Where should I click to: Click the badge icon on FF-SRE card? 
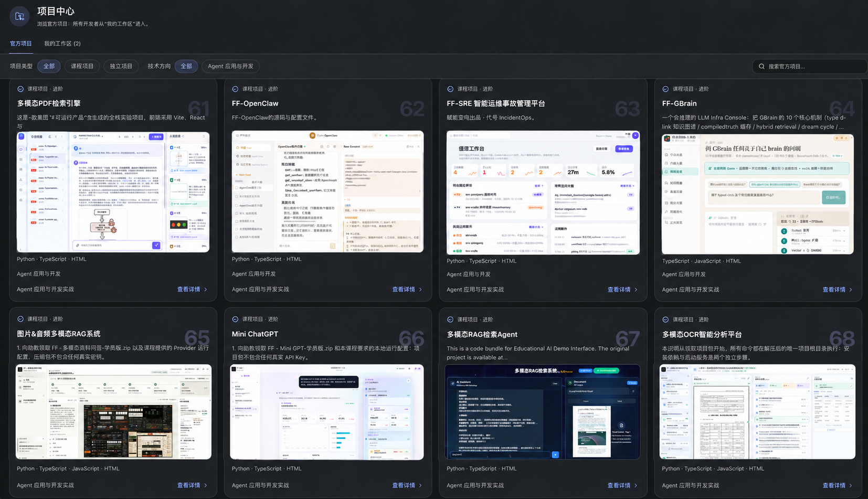(x=450, y=89)
